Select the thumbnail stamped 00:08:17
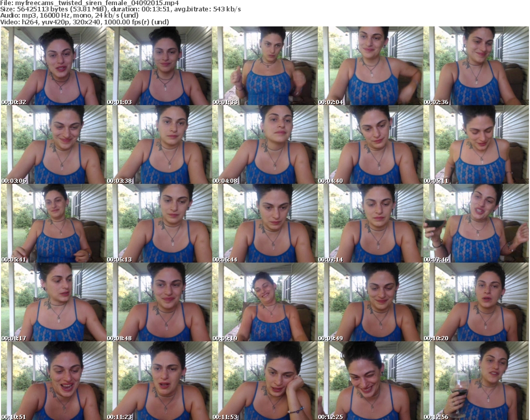Viewport: 530px width, 420px height. pos(54,302)
